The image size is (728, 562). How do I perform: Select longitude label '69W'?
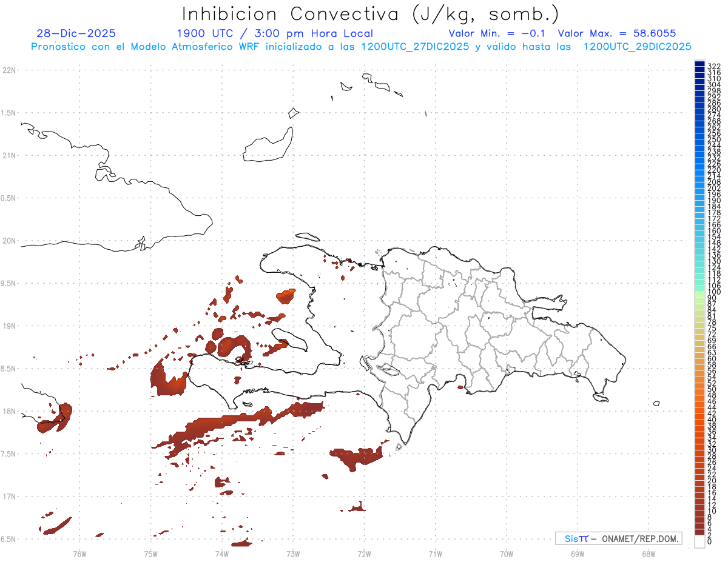tap(577, 554)
